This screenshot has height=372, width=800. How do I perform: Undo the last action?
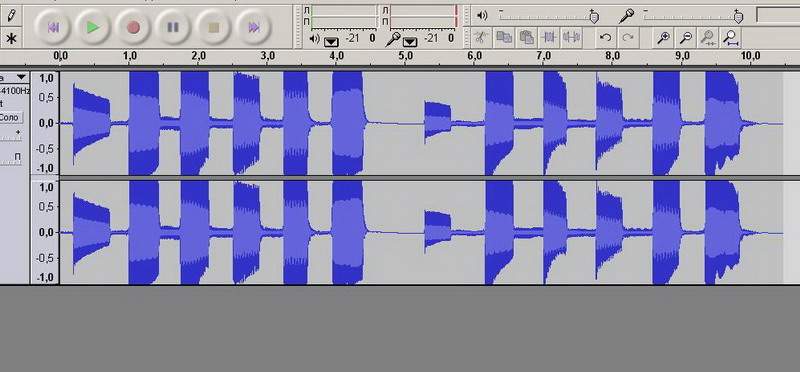point(606,37)
